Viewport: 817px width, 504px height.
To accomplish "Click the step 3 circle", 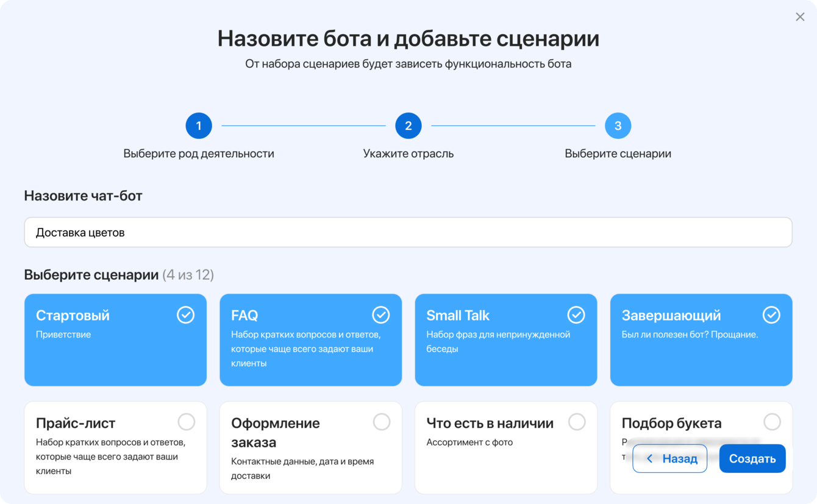I will (x=618, y=126).
